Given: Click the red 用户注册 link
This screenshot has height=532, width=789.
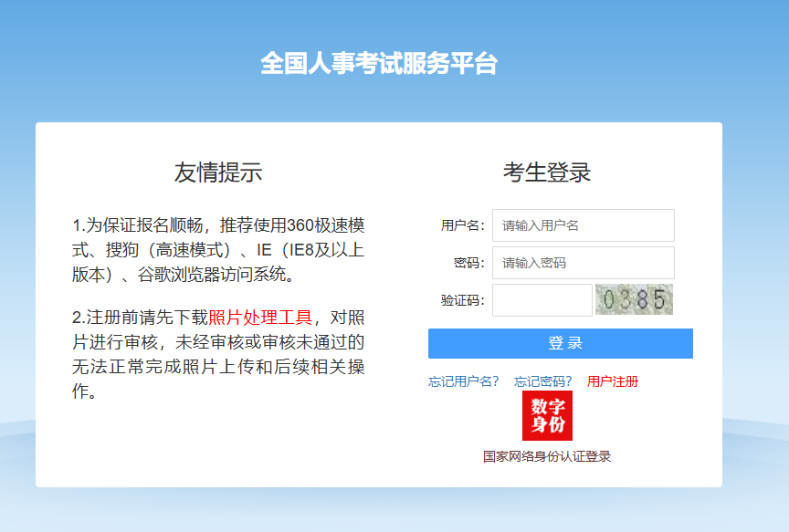Looking at the screenshot, I should (x=613, y=381).
